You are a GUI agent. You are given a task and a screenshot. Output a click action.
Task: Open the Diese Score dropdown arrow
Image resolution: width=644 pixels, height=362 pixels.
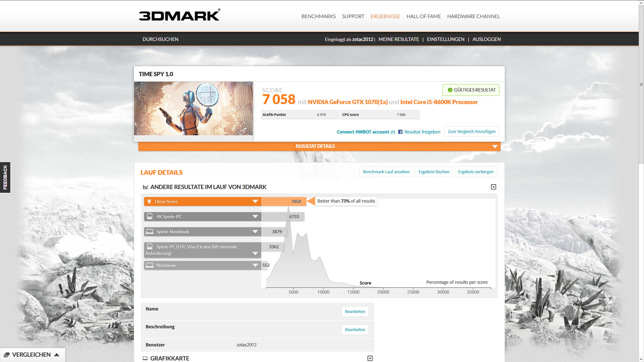(255, 201)
